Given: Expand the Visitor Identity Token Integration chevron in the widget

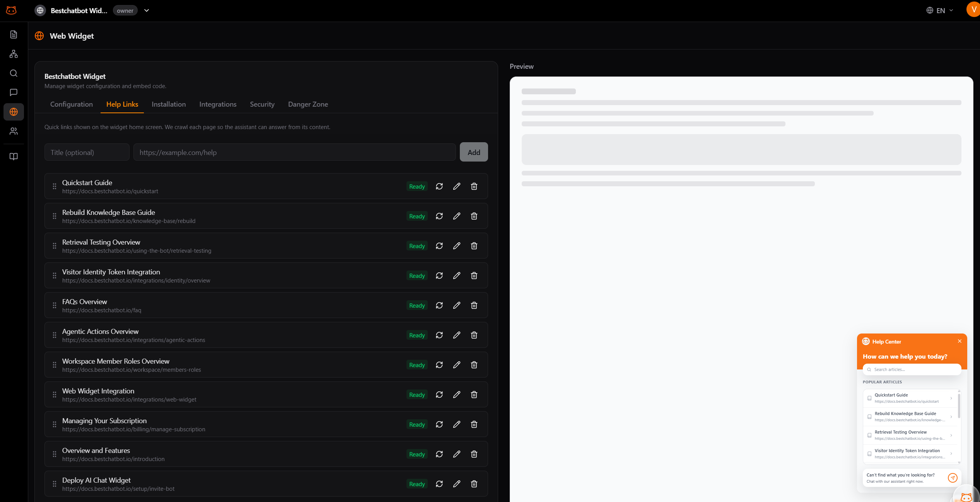Looking at the screenshot, I should pos(951,454).
